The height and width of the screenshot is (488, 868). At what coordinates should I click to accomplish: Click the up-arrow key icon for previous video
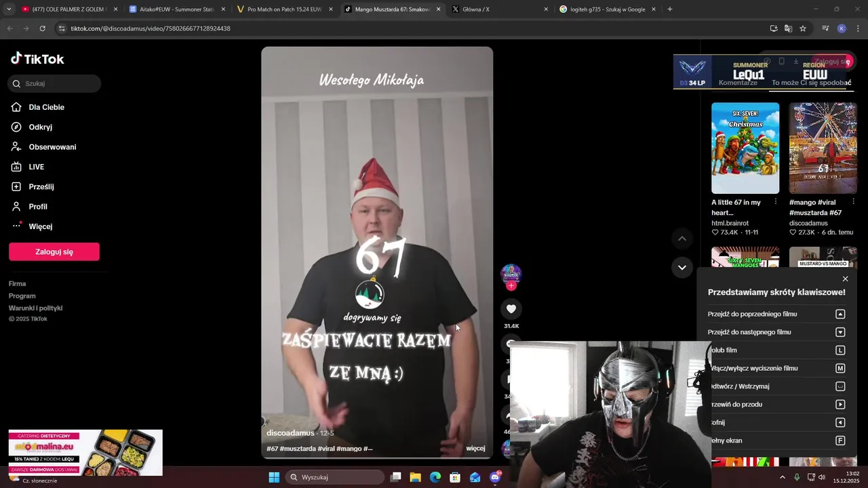pos(840,314)
